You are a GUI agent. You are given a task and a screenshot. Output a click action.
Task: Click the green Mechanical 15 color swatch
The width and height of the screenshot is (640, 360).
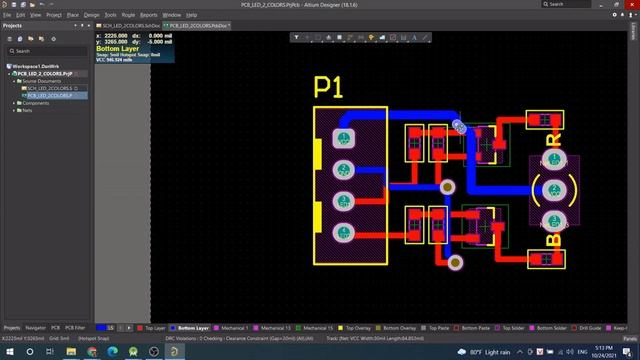pos(298,328)
